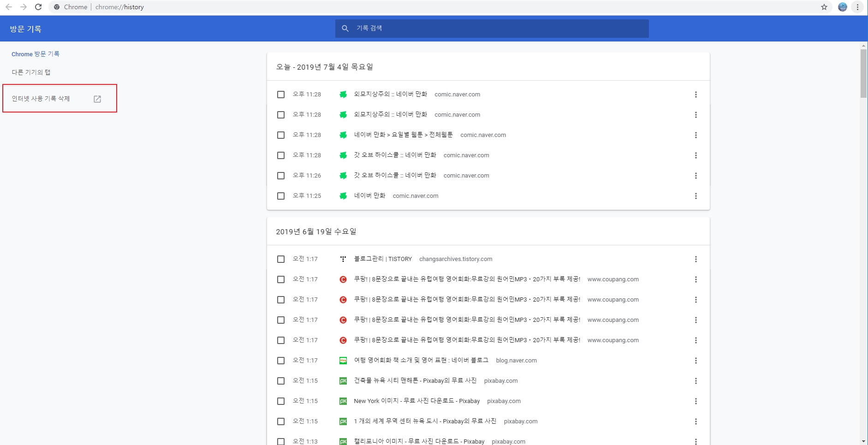Open the 네이버 만화 > 요일별 웹툰 > 전체웹툰 link
The image size is (868, 445).
coord(403,135)
